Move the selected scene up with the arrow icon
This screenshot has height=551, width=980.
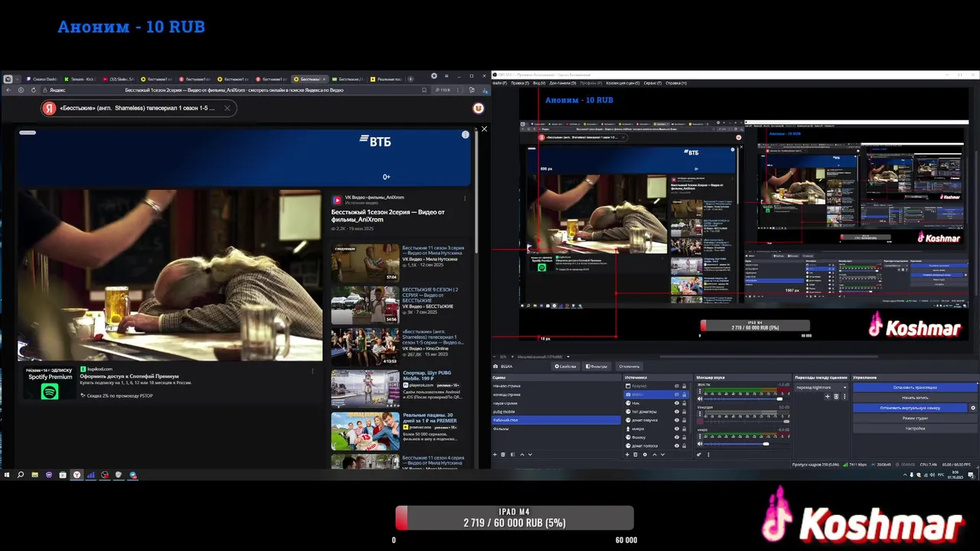pyautogui.click(x=522, y=455)
